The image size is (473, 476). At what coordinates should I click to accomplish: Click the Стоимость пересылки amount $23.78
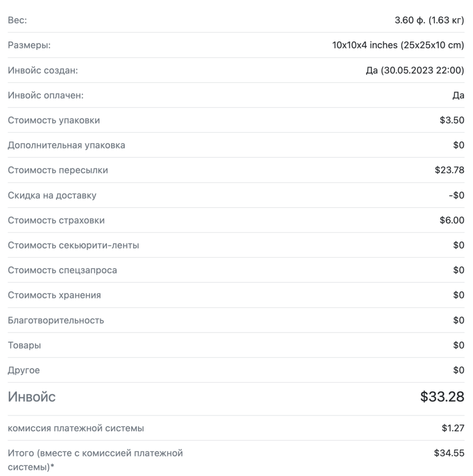point(449,170)
